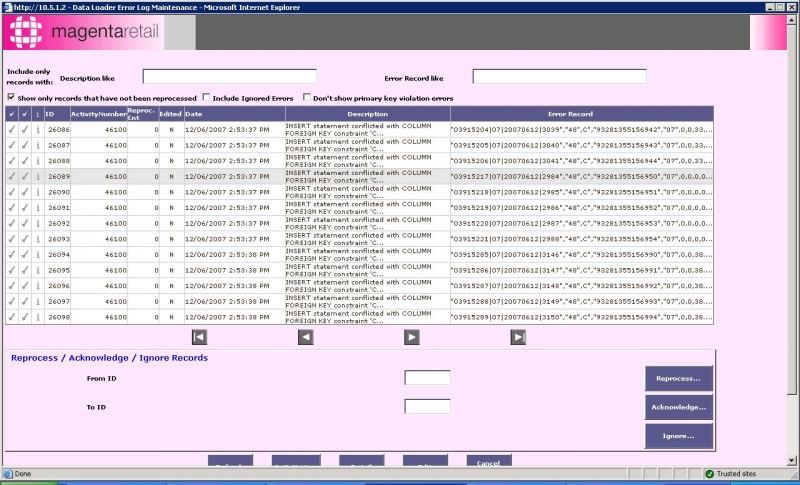
Task: Click first checkmark icon in row 26090
Action: [x=12, y=192]
